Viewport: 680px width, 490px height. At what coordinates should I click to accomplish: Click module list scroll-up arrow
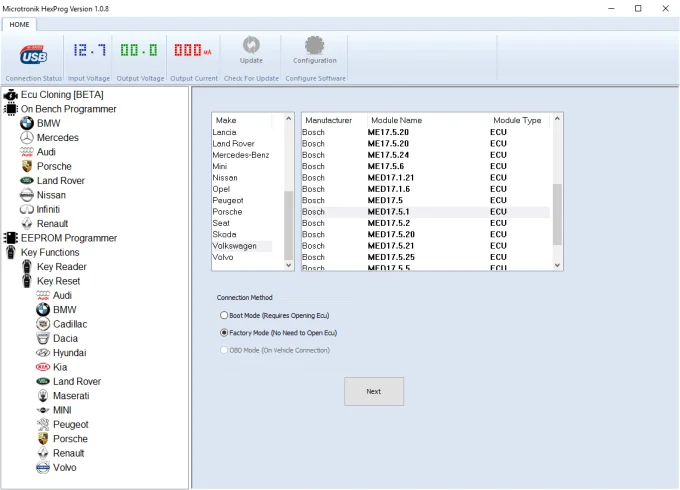pos(558,118)
